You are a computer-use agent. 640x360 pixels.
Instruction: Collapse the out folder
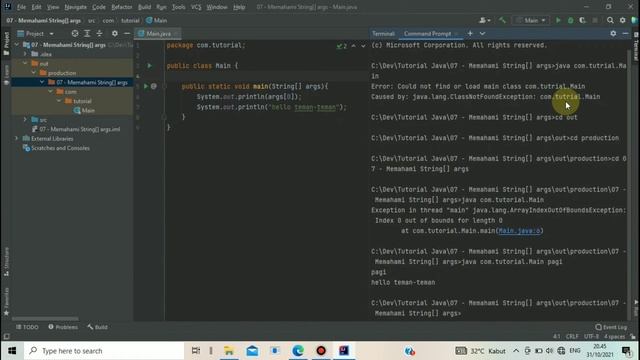pos(25,63)
